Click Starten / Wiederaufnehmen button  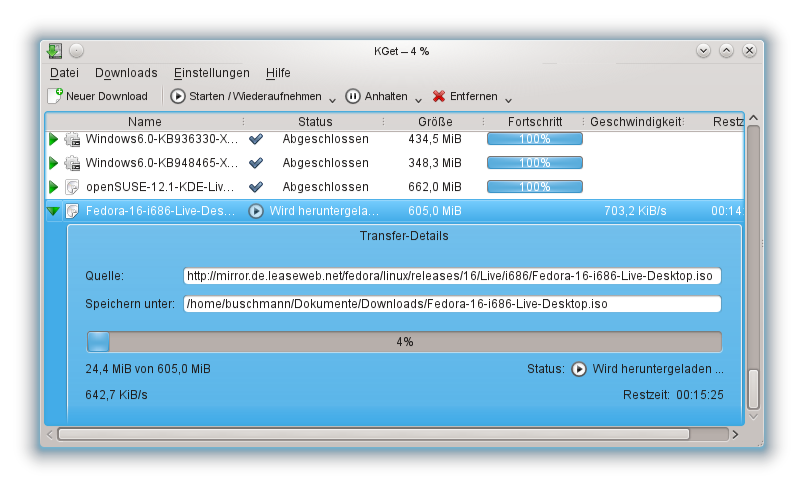(x=247, y=96)
